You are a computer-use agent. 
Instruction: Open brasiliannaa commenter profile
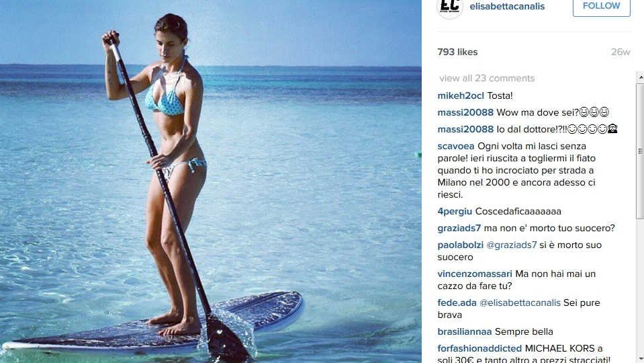[x=465, y=332]
